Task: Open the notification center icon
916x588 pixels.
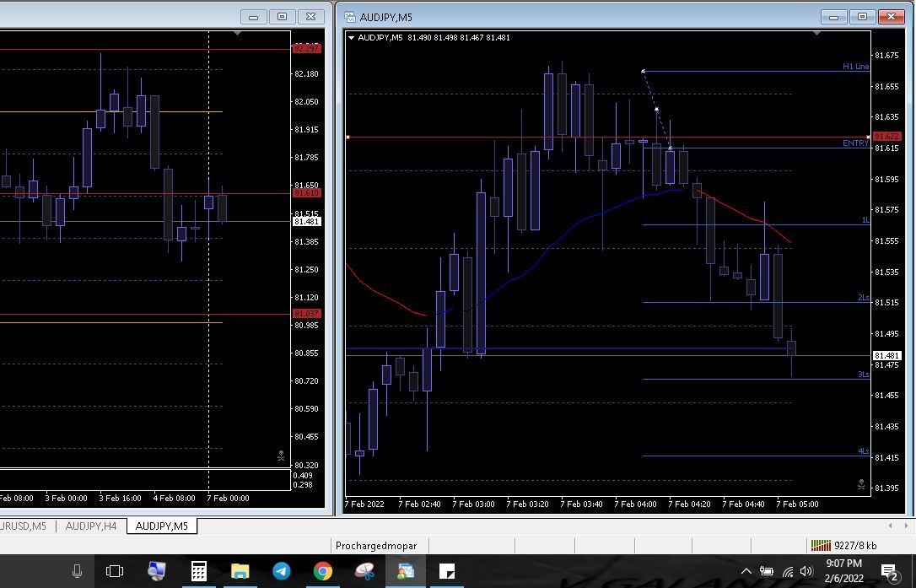Action: (889, 571)
